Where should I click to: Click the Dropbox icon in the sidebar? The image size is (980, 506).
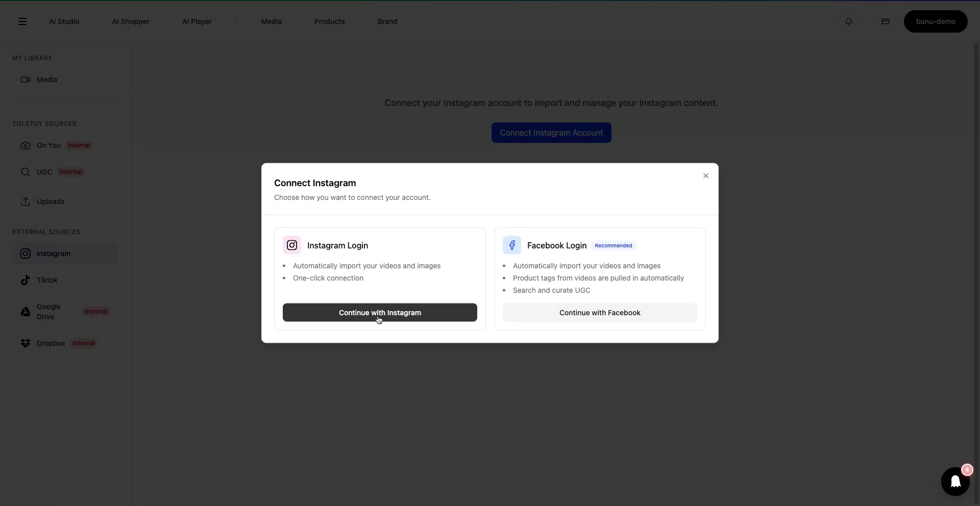click(x=25, y=343)
